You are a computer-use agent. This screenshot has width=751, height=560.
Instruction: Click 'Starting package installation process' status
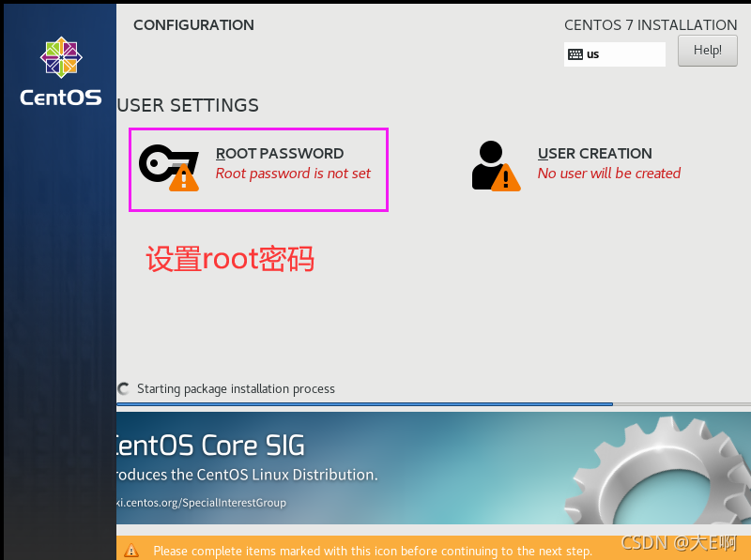tap(237, 388)
